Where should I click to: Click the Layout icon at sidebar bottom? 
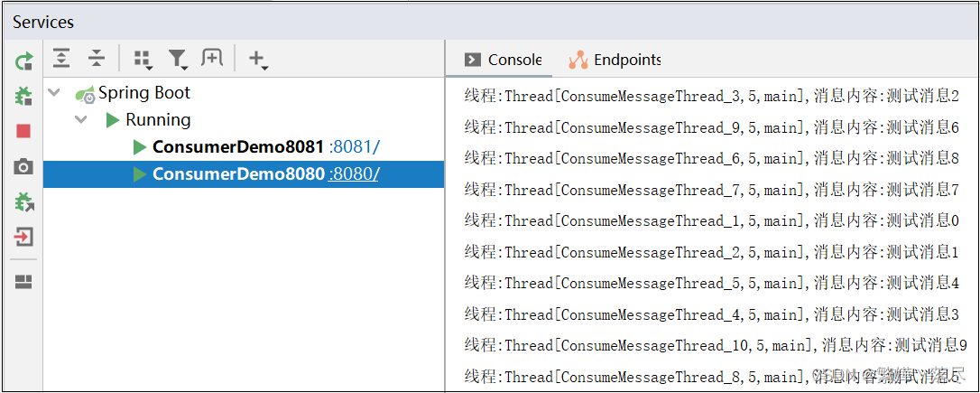23,282
